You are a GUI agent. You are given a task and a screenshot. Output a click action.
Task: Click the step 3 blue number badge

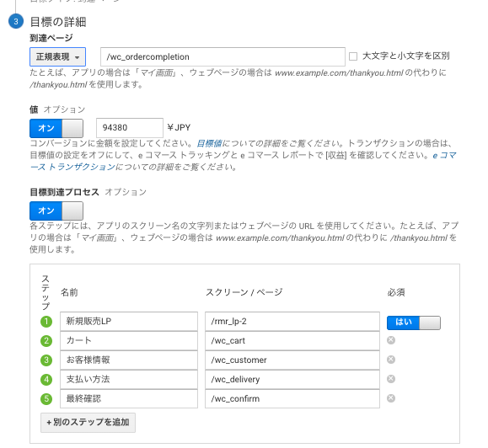click(16, 21)
